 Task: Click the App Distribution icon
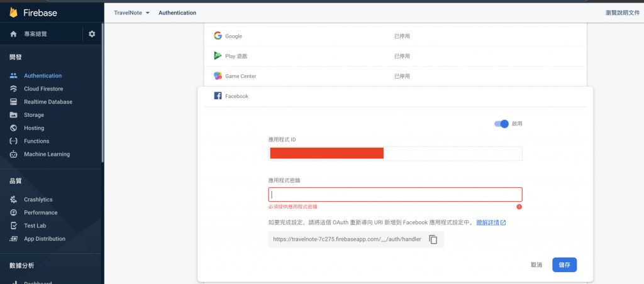pos(14,239)
